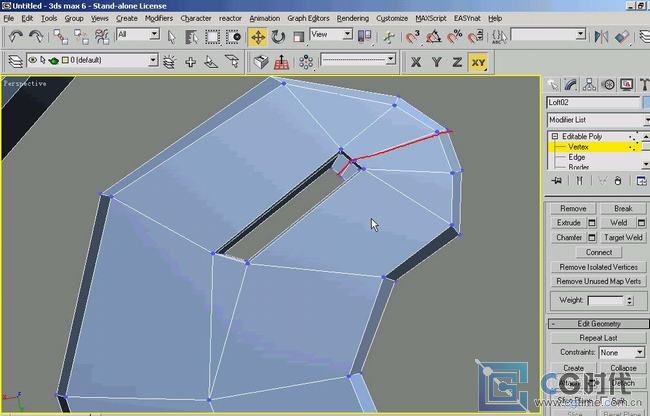Viewport: 650px width, 416px height.
Task: Activate the Select and Rotate tool
Action: [x=278, y=36]
